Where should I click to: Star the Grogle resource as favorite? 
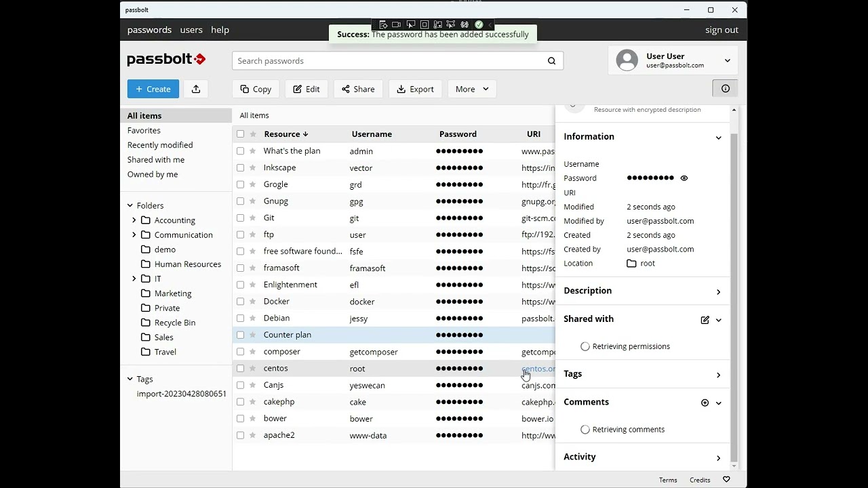(253, 184)
